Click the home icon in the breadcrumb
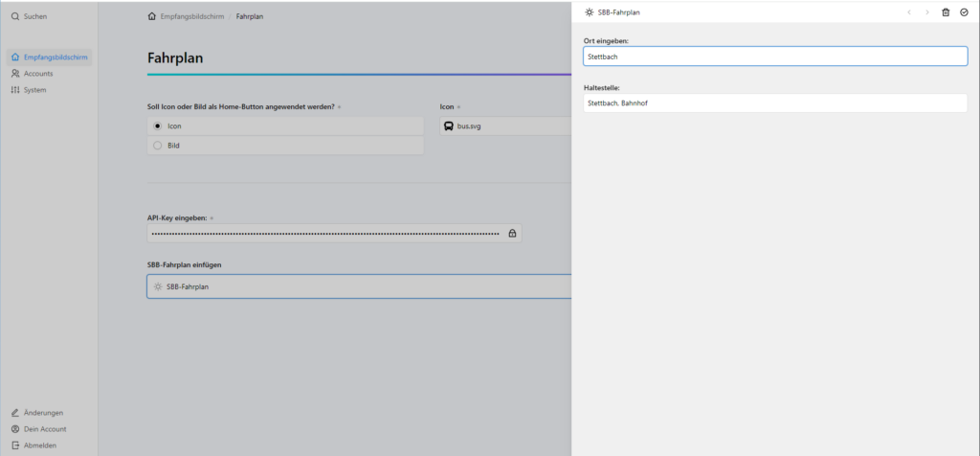980x456 pixels. pos(152,16)
